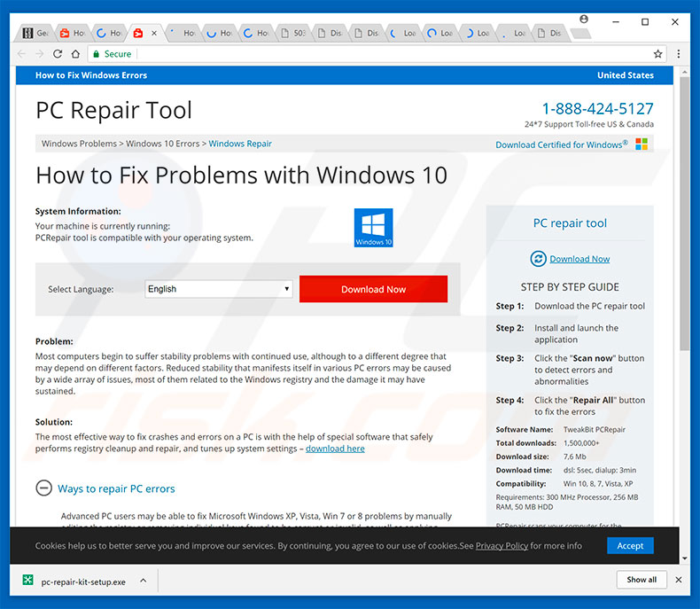700x609 pixels.
Task: Click the 'TweakBit PCRepair' software name value
Action: [595, 430]
